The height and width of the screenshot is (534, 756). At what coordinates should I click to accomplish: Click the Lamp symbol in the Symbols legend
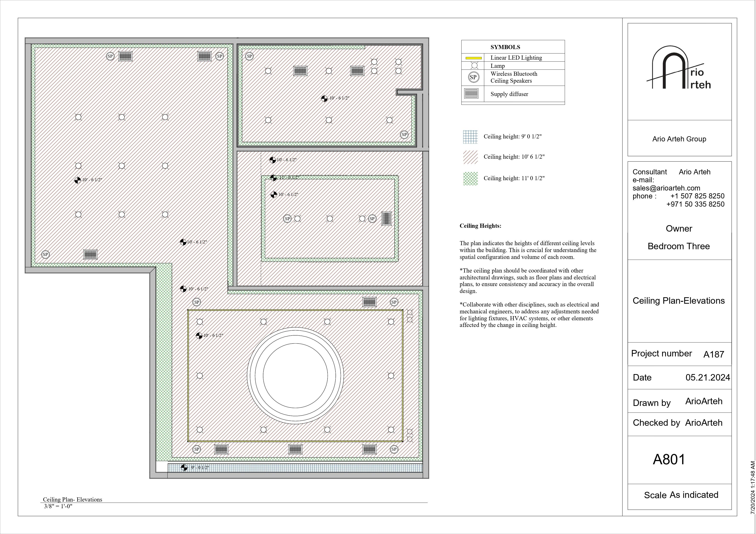(x=475, y=65)
